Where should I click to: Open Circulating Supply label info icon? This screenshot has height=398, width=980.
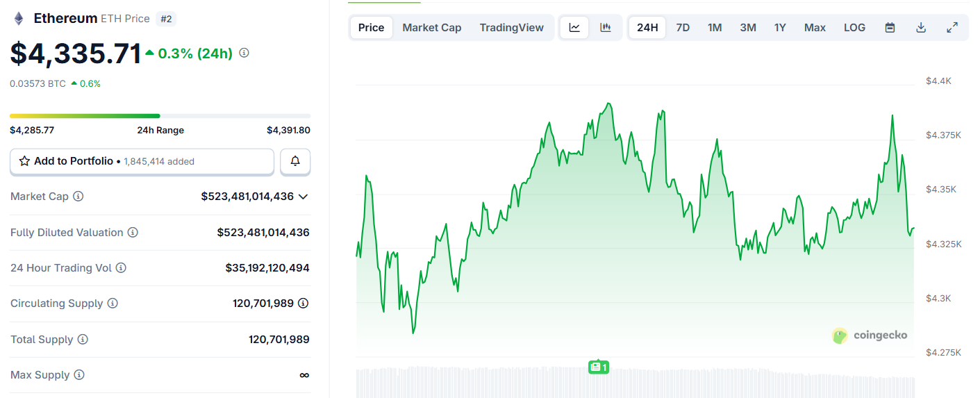113,304
